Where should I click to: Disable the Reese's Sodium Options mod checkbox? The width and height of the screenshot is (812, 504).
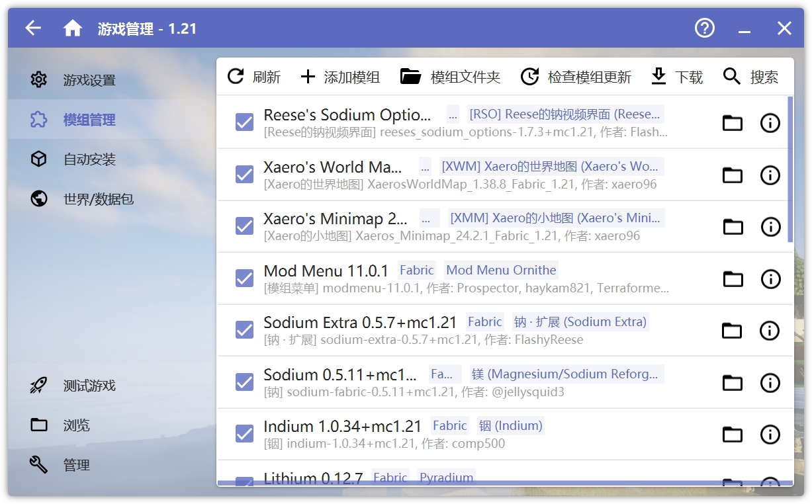244,122
